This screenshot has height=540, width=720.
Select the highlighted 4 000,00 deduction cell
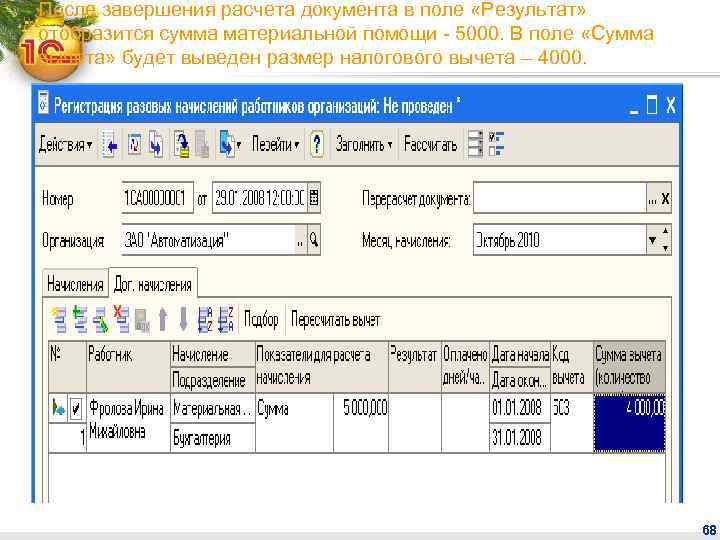(x=629, y=422)
